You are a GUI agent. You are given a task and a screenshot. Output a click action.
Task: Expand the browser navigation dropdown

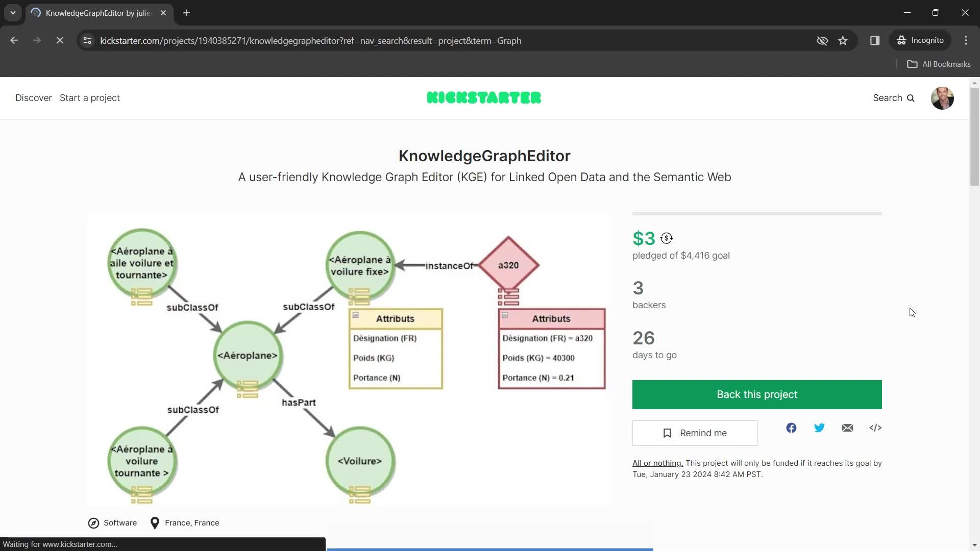tap(12, 13)
